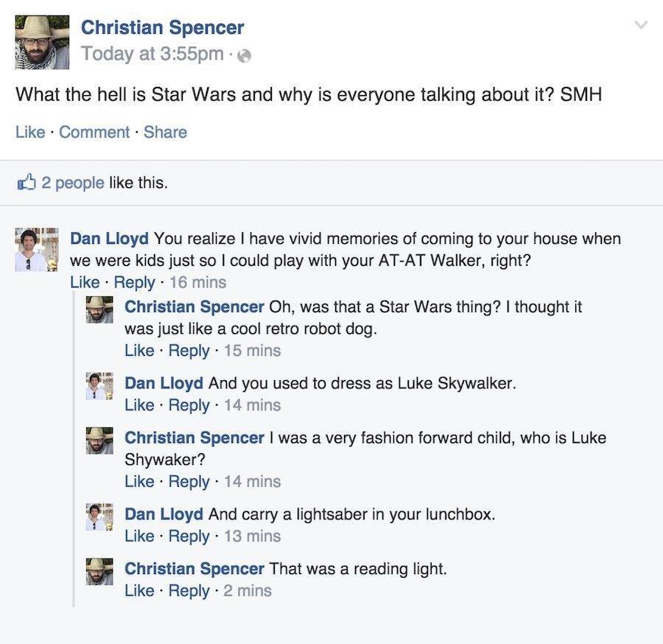Reply to the lightsaber lunchbox comment
Viewport: 663px width, 644px height.
pos(189,536)
